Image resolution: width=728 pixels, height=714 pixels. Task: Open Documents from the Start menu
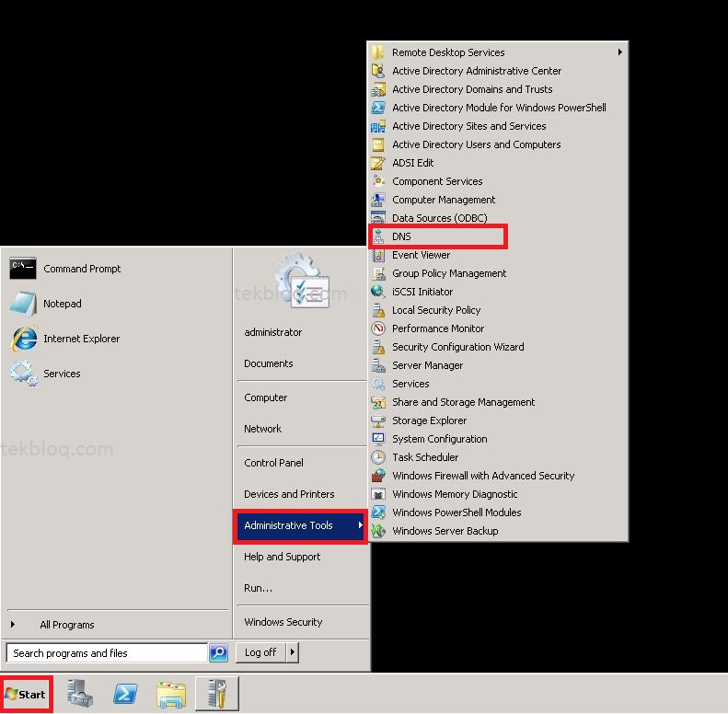pos(269,363)
